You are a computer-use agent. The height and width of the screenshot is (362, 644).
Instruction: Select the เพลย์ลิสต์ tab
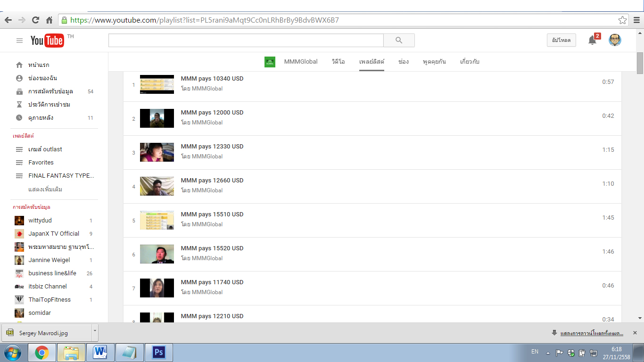click(372, 62)
